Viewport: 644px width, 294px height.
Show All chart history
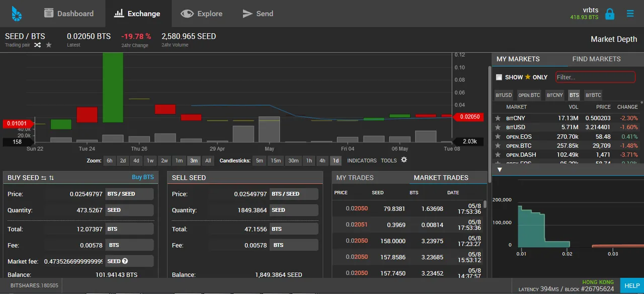tap(208, 161)
